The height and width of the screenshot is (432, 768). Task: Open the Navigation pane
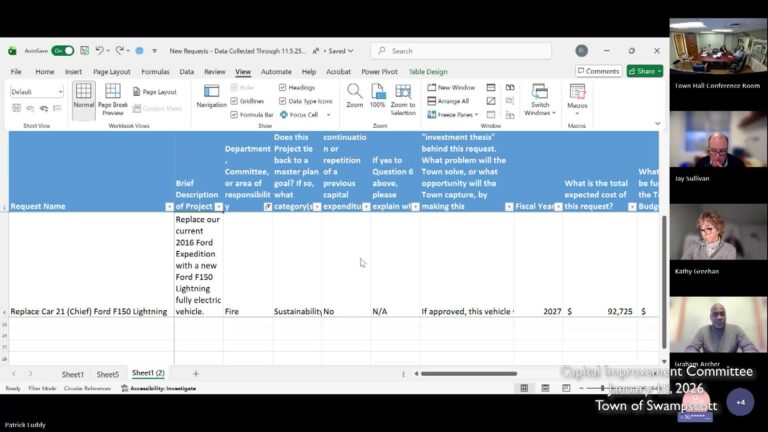tap(211, 96)
